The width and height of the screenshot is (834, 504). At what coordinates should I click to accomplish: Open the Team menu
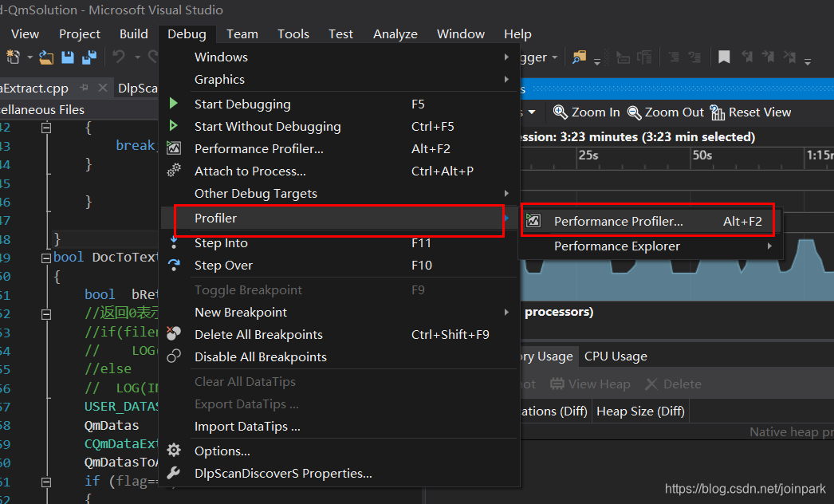pyautogui.click(x=242, y=34)
